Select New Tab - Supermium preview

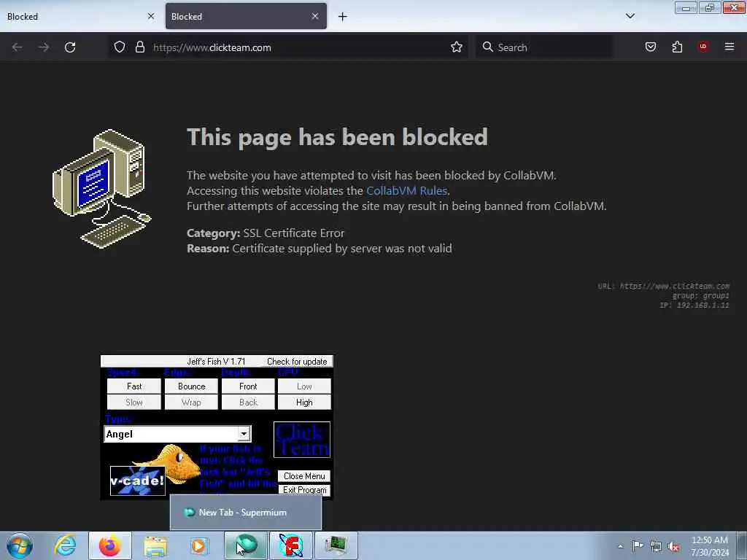[x=246, y=513]
